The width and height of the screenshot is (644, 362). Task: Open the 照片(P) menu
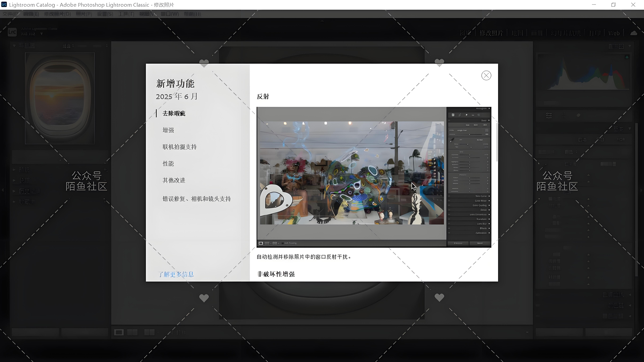(x=84, y=14)
